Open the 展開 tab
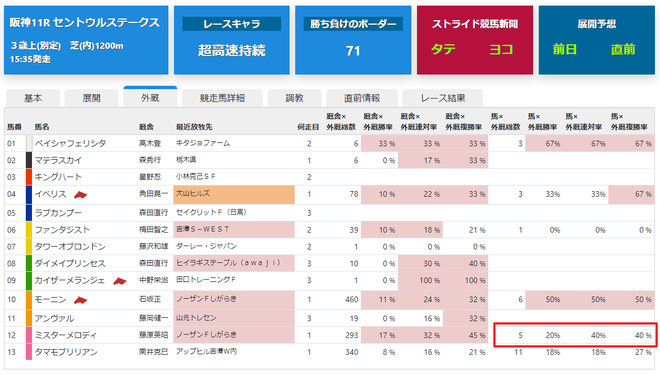Screen dimensions: 660x375 91,98
